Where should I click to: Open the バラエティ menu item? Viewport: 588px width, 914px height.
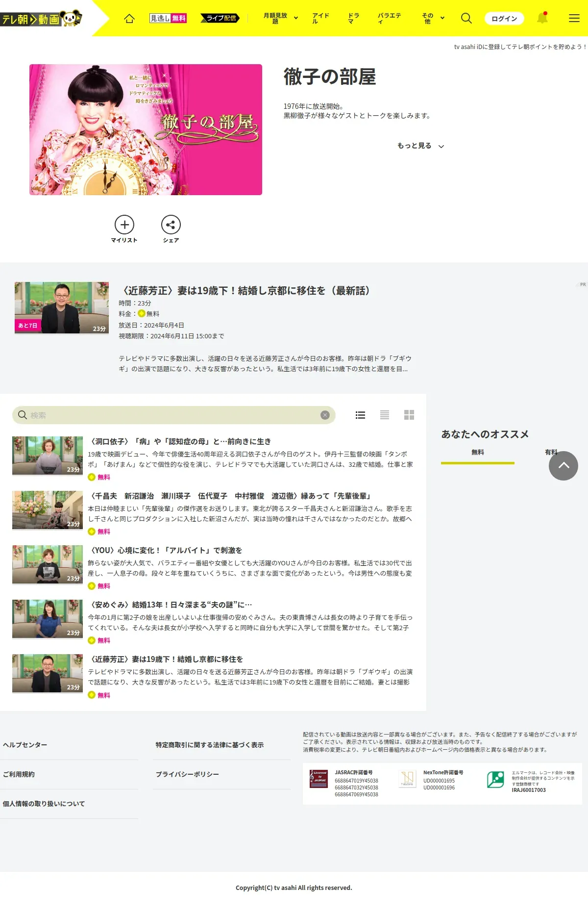click(x=390, y=18)
